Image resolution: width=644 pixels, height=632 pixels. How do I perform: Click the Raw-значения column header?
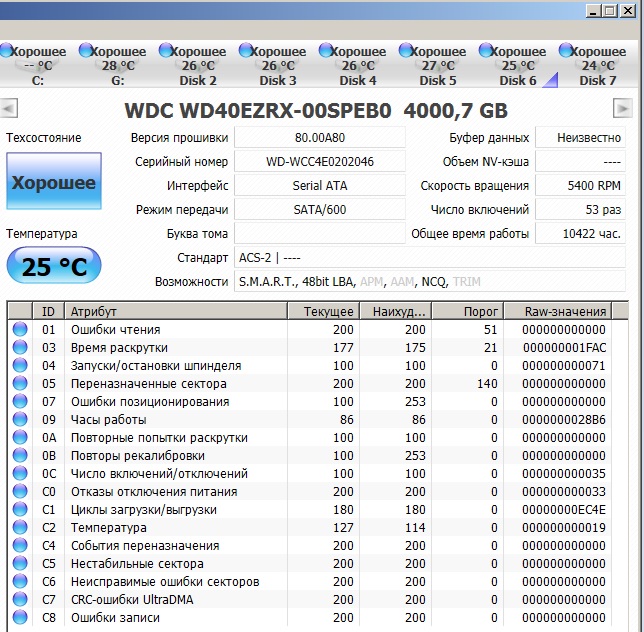[566, 312]
